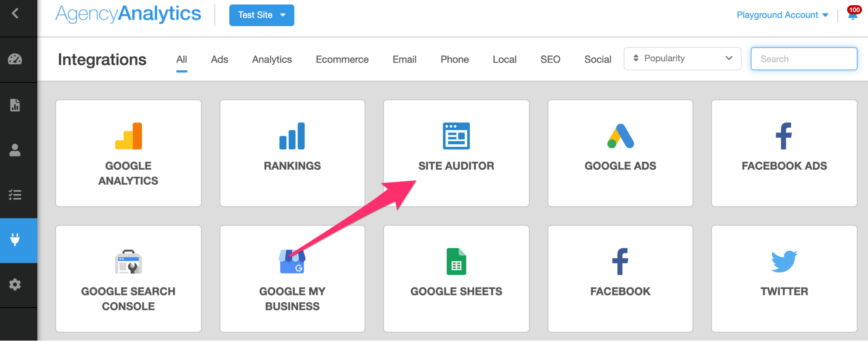
Task: Click the 100 notification count badge
Action: pos(855,10)
